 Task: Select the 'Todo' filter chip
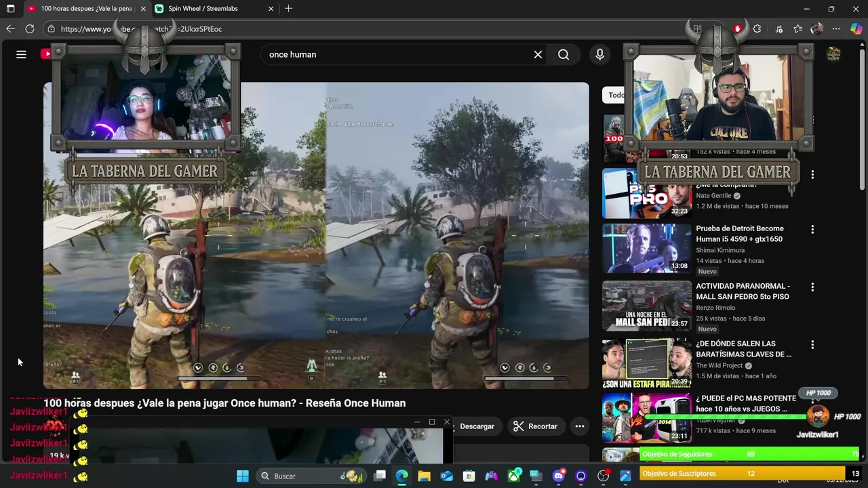click(615, 95)
